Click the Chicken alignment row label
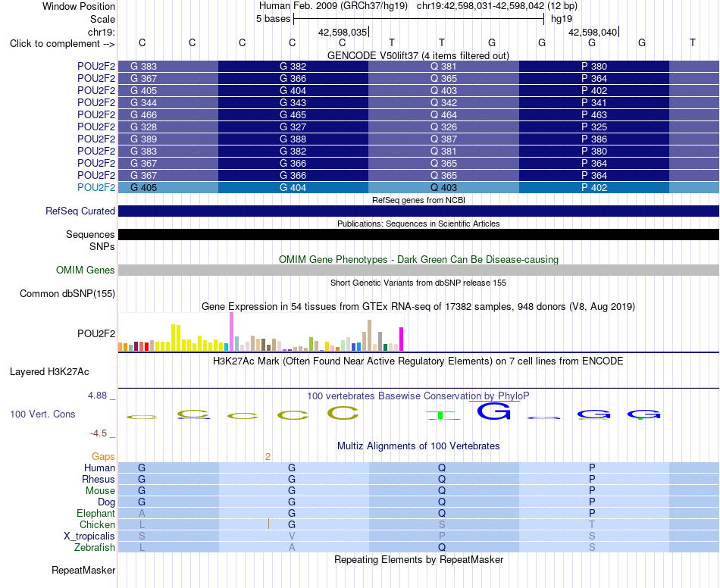Viewport: 720px width, 588px height. [97, 524]
